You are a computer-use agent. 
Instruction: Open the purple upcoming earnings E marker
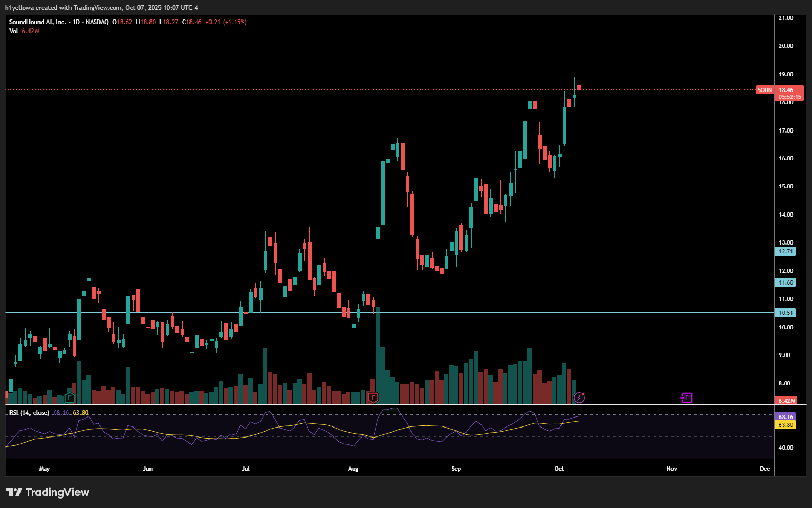click(x=686, y=398)
